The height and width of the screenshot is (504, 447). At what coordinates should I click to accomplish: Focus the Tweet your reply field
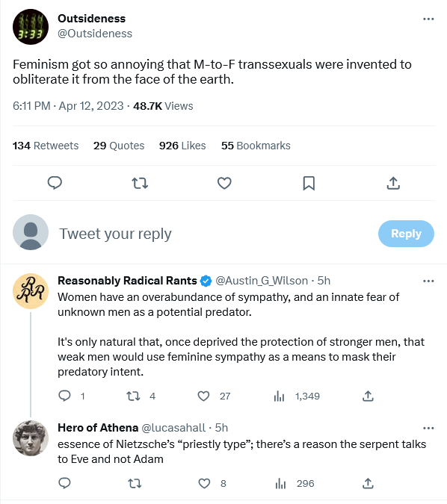pyautogui.click(x=212, y=234)
